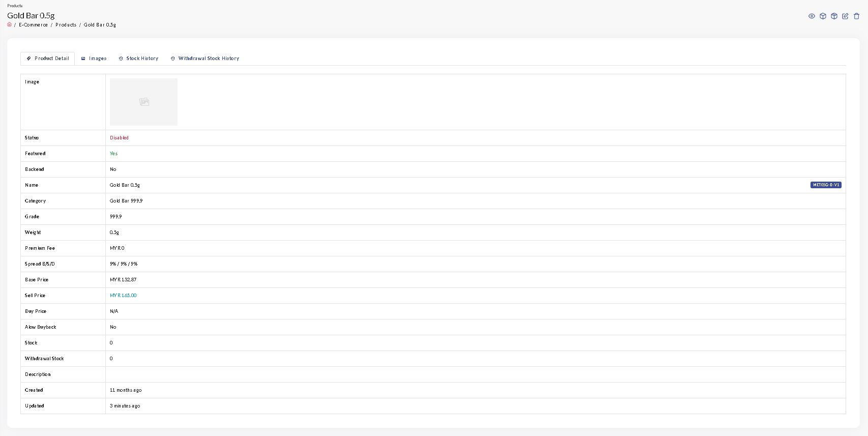Go to the home icon in breadcrumb

(x=9, y=24)
